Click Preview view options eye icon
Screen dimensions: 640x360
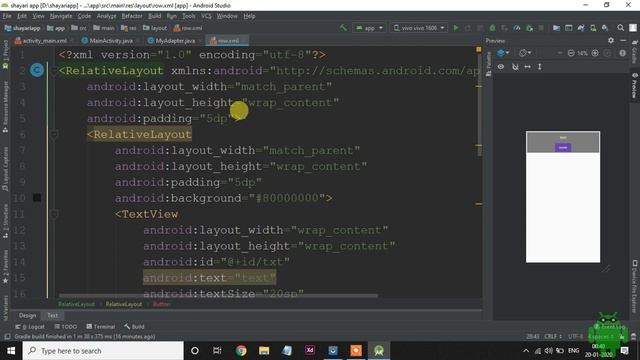point(501,67)
